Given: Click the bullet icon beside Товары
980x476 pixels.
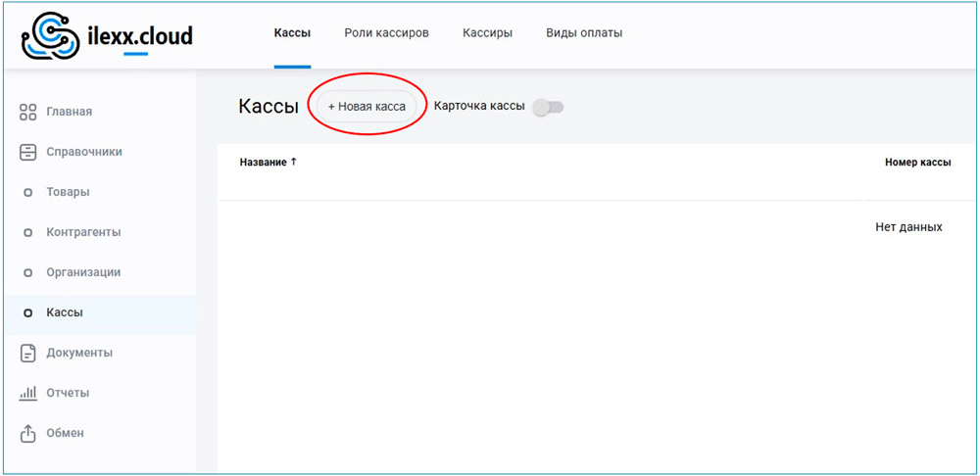Looking at the screenshot, I should coord(28,192).
